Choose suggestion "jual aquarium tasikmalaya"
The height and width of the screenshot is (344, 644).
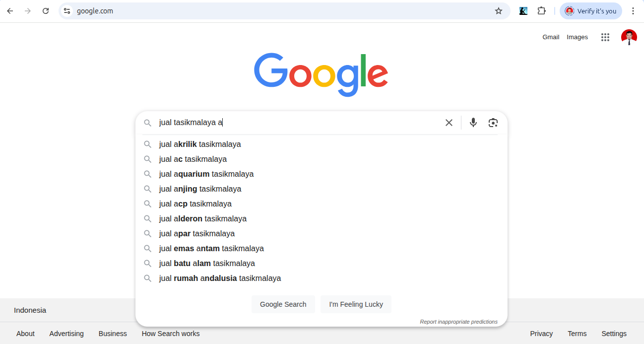pos(206,174)
